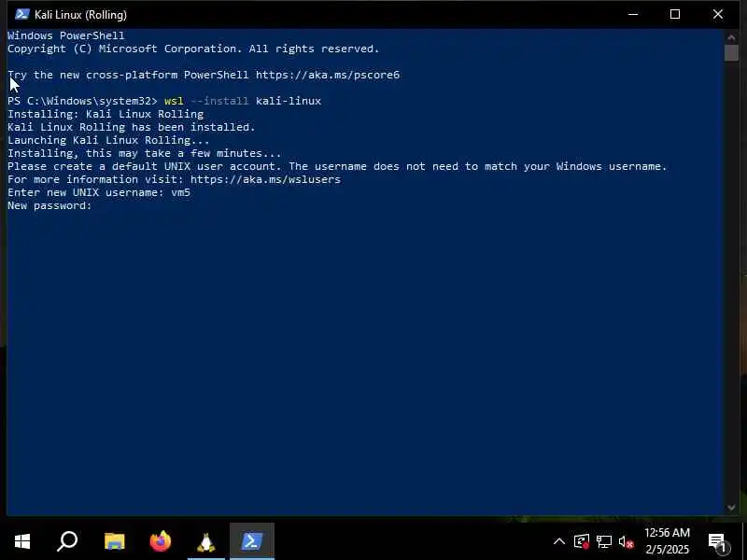Click the PowerShell icon in the title bar
Viewport: 747px width, 560px height.
[x=21, y=14]
